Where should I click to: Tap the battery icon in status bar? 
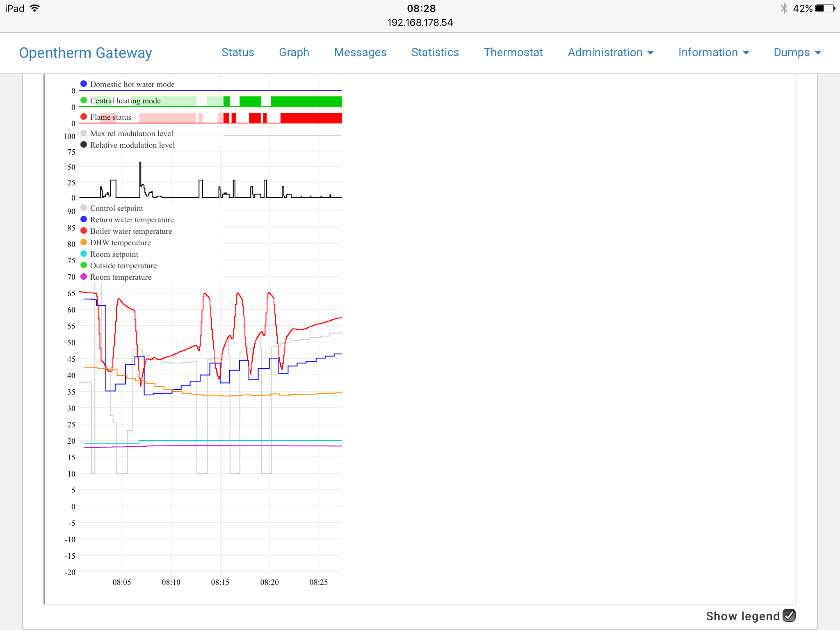(x=824, y=9)
